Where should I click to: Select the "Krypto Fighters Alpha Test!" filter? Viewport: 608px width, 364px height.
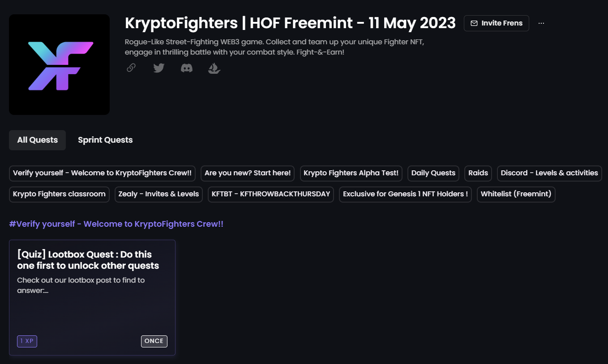click(351, 173)
